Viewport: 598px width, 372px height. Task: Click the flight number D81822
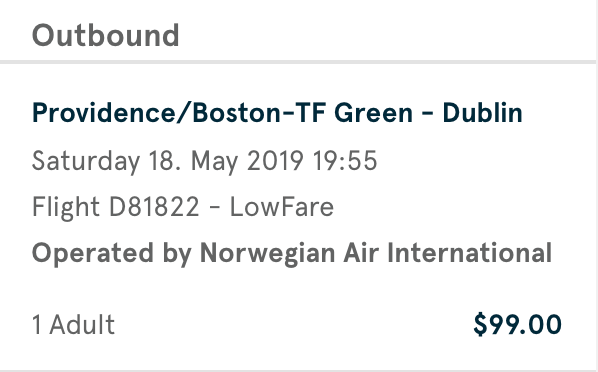tap(154, 207)
